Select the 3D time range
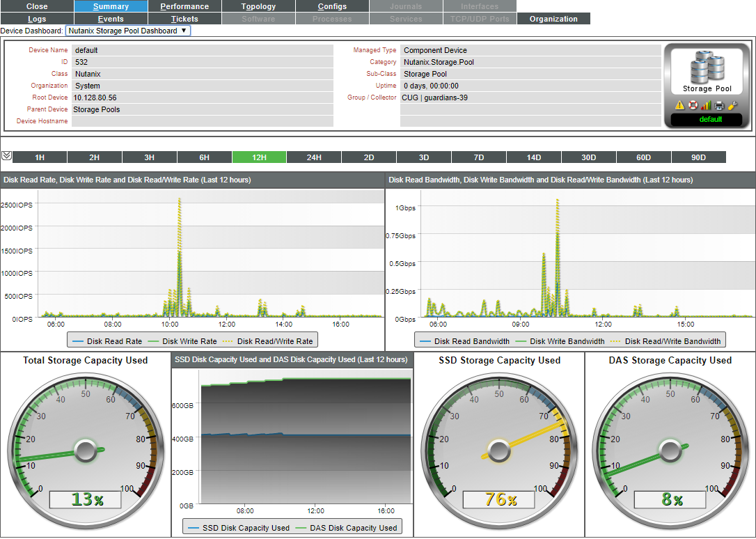This screenshot has width=756, height=539. pos(424,157)
